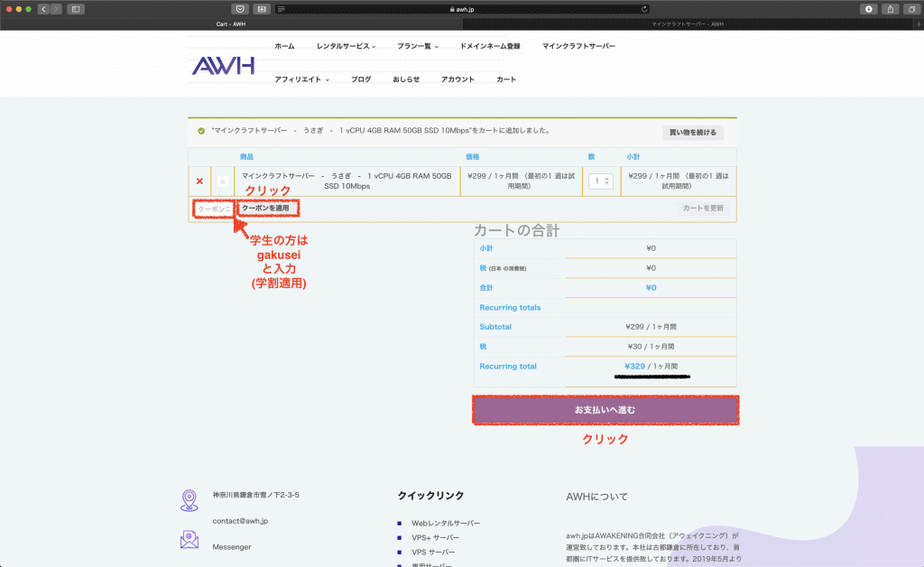Open the Safari downloads icon
924x567 pixels.
(x=869, y=9)
